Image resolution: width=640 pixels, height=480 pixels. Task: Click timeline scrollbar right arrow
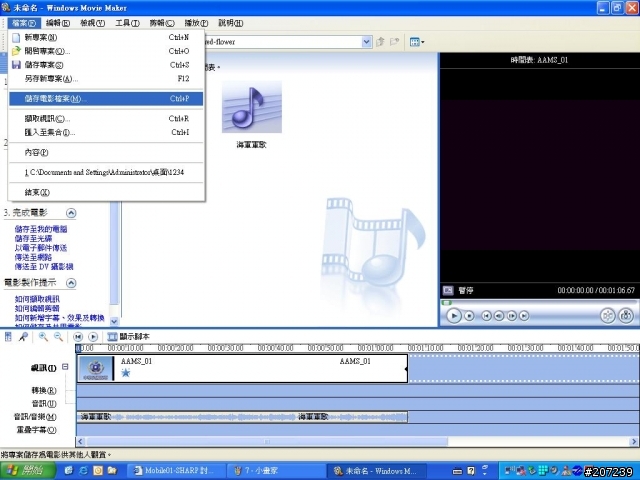[634, 441]
